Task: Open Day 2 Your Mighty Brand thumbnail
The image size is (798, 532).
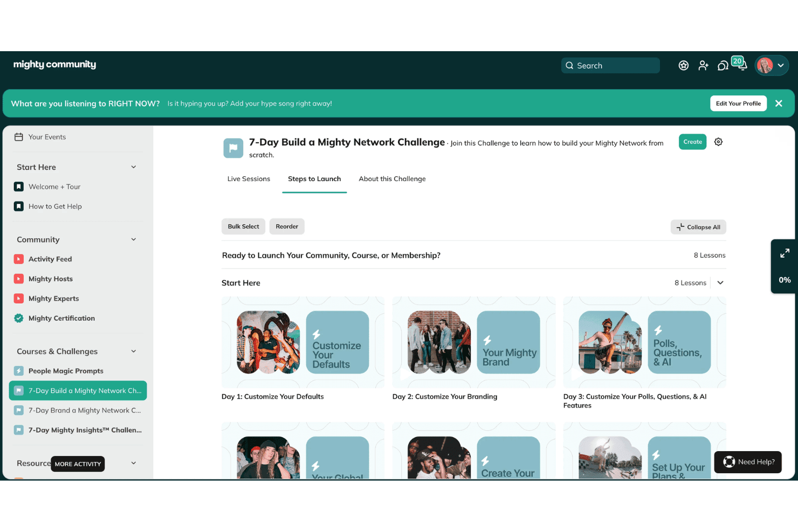Action: (474, 342)
